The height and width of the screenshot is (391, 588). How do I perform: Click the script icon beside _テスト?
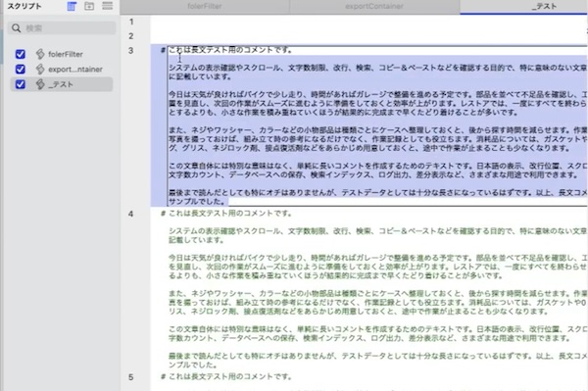40,84
